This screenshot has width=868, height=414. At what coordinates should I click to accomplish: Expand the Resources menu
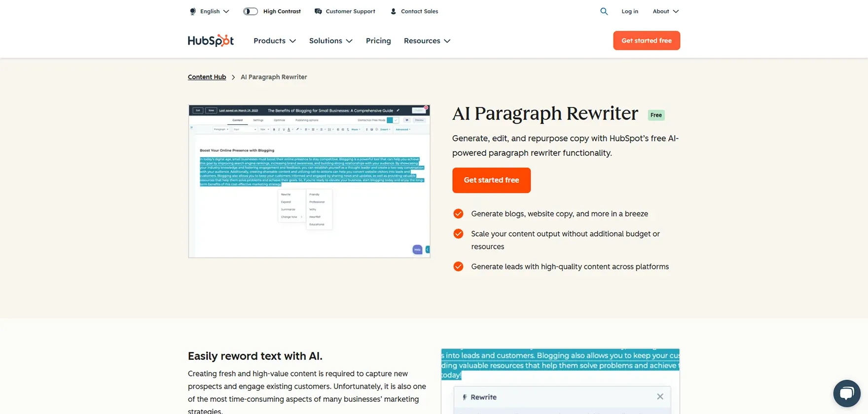point(427,41)
